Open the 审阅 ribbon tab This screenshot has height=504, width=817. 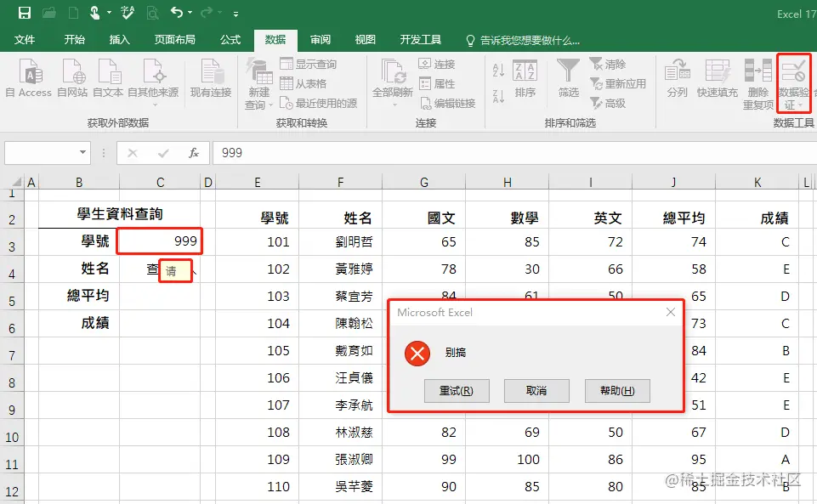320,39
